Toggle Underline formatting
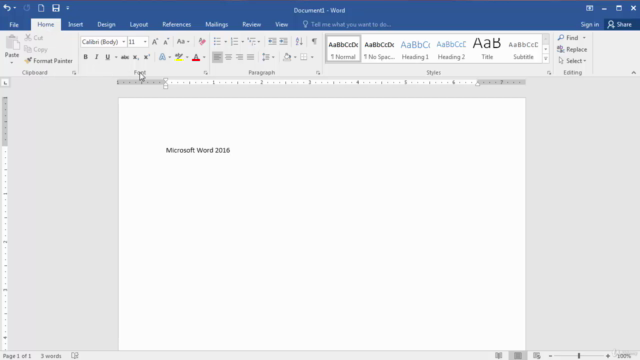This screenshot has height=360, width=640. coord(107,57)
